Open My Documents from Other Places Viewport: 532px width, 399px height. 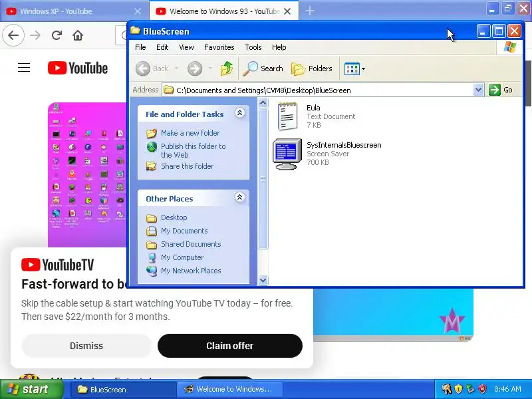pos(184,231)
